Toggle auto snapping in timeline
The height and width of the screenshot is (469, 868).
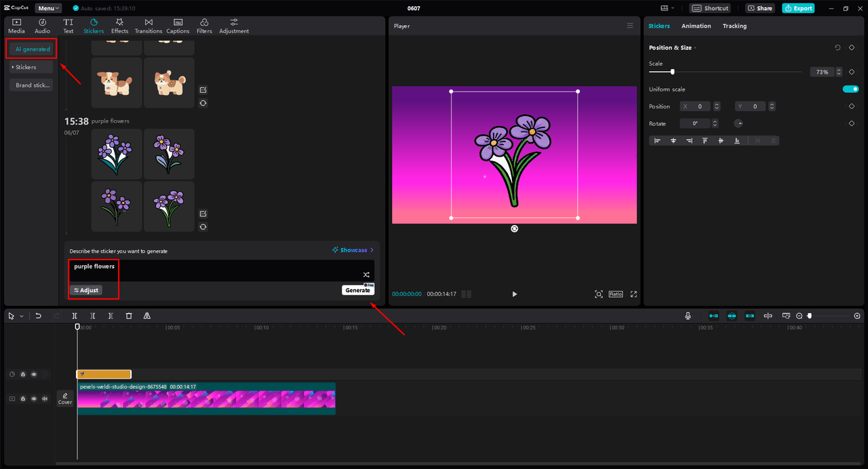click(732, 316)
